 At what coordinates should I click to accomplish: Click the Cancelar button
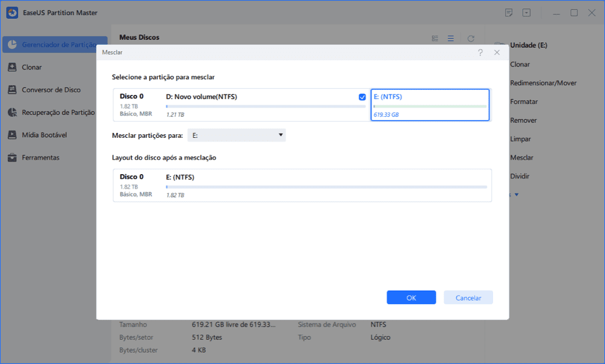point(468,297)
